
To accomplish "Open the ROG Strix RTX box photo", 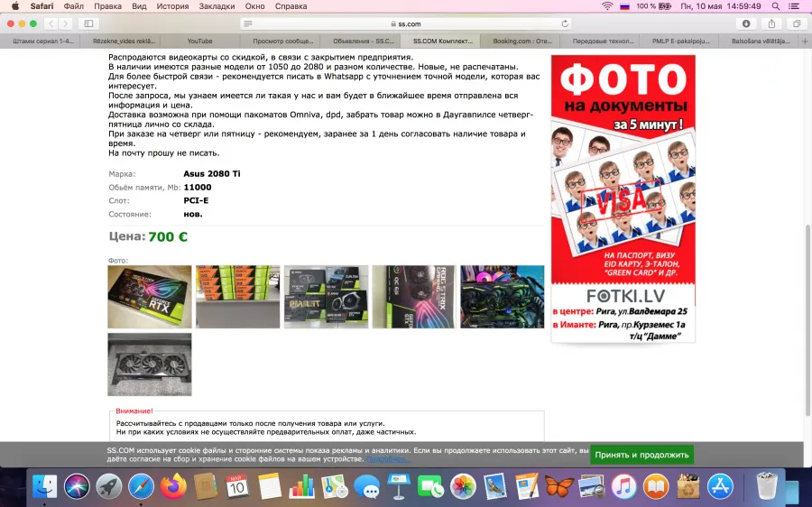I will [150, 297].
